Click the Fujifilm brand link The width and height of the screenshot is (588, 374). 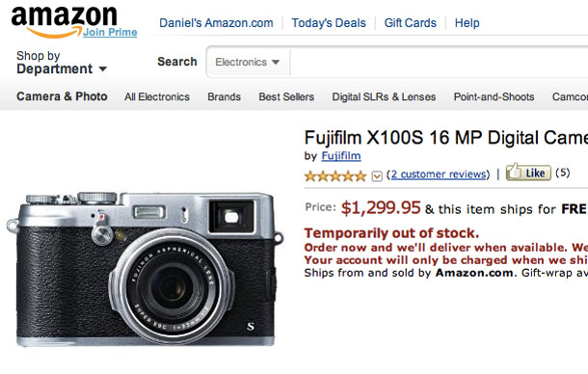point(341,156)
